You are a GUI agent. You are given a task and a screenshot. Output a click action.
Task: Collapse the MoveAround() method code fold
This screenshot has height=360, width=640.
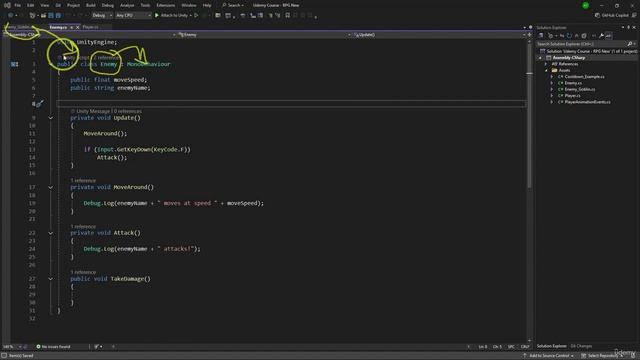click(x=51, y=187)
